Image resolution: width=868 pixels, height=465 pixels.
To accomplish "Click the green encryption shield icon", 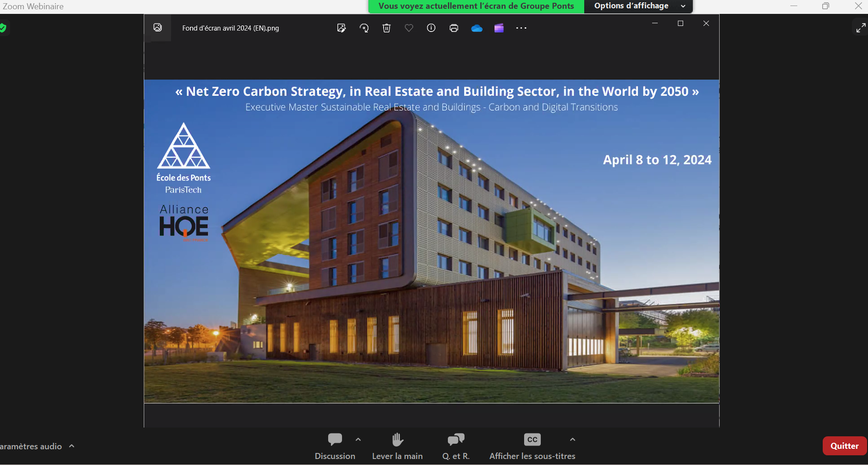I will coord(3,28).
